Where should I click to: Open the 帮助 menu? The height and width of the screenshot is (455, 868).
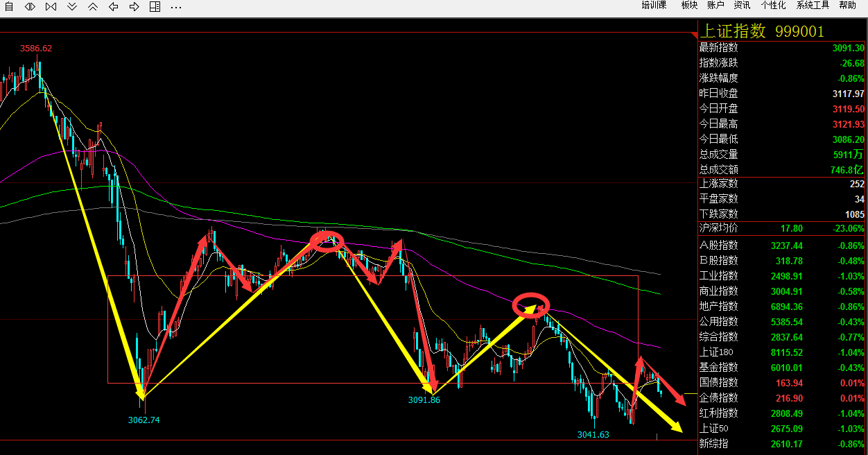tap(847, 6)
